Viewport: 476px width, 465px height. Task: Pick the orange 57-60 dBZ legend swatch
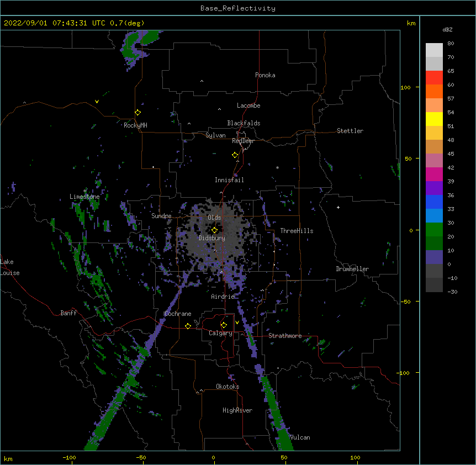pyautogui.click(x=434, y=91)
